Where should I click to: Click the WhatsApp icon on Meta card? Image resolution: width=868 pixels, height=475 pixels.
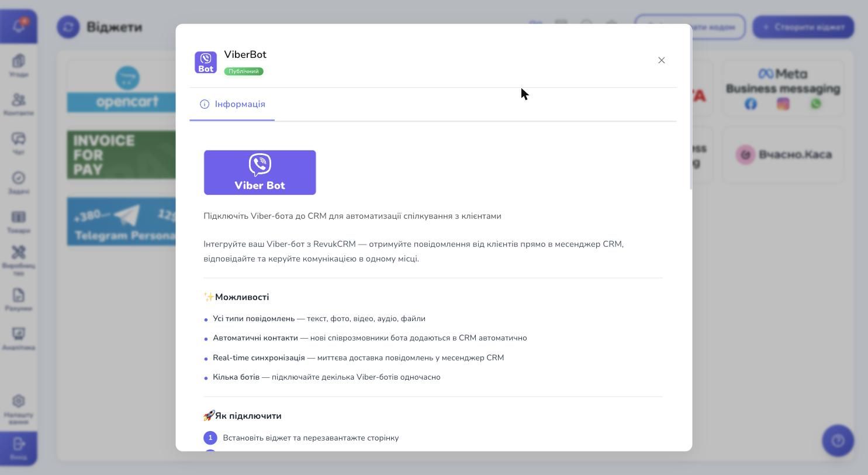(x=815, y=104)
